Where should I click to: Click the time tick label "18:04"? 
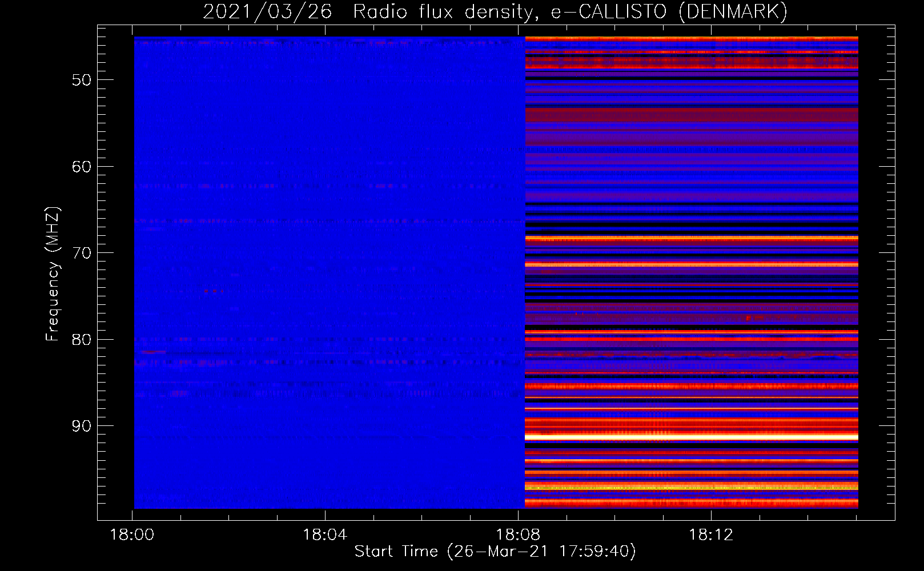tap(325, 535)
